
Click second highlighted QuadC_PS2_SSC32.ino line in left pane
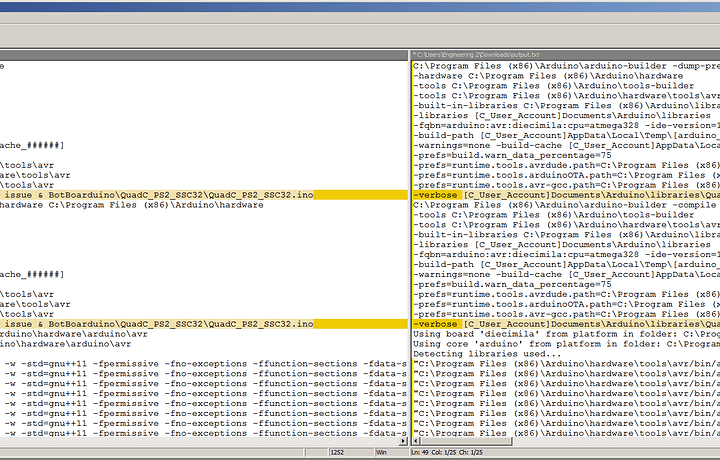pyautogui.click(x=203, y=324)
